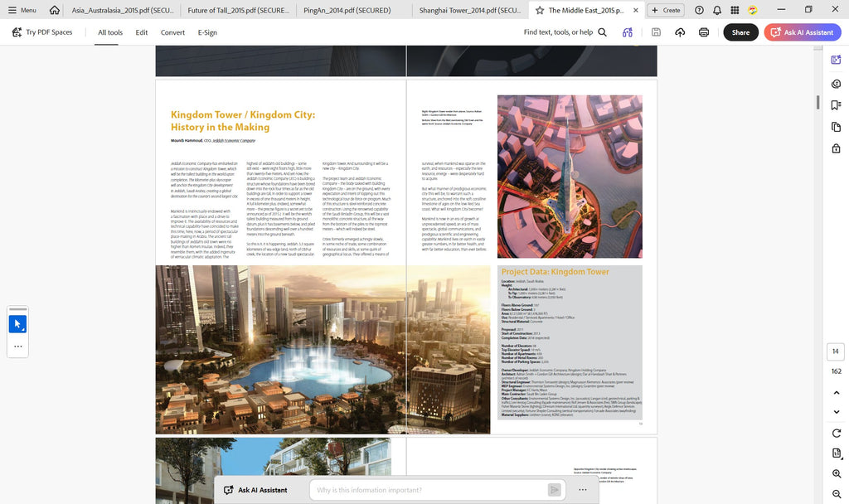This screenshot has height=504, width=849.
Task: Select the arrow selection tool
Action: (17, 324)
